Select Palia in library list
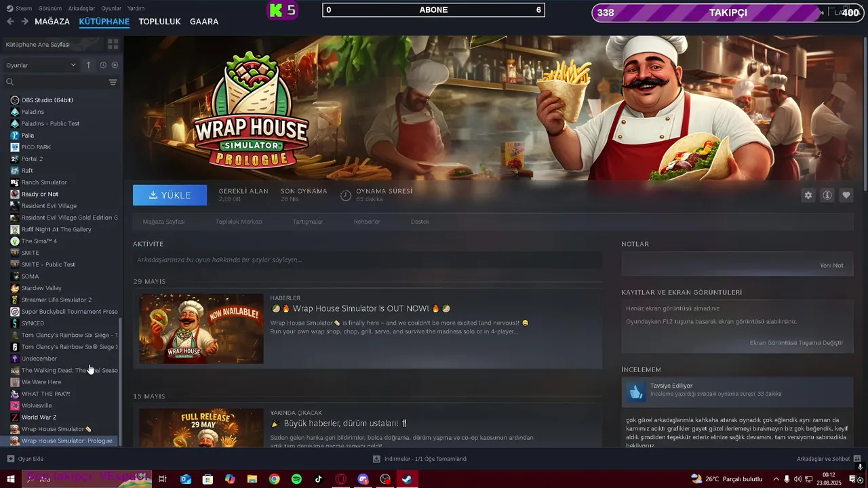 [28, 135]
